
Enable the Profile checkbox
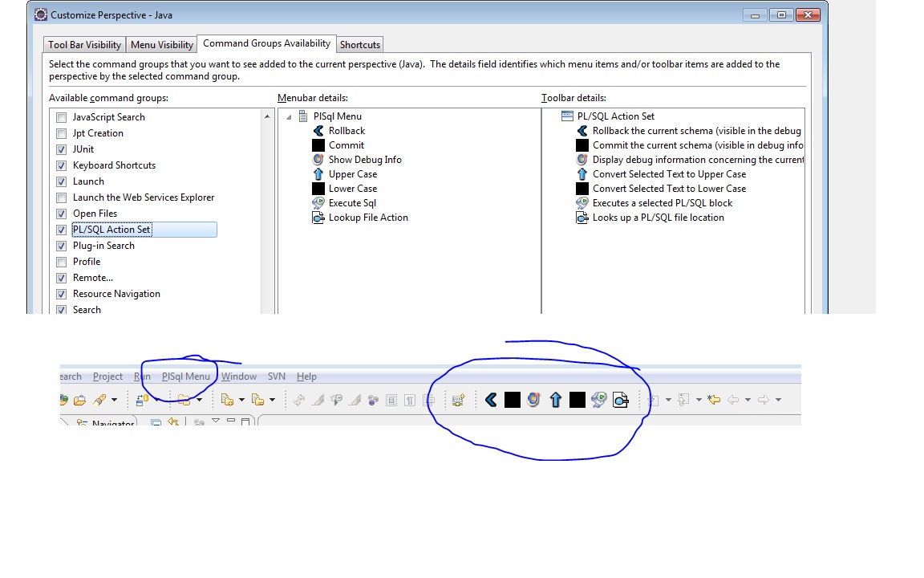point(61,262)
